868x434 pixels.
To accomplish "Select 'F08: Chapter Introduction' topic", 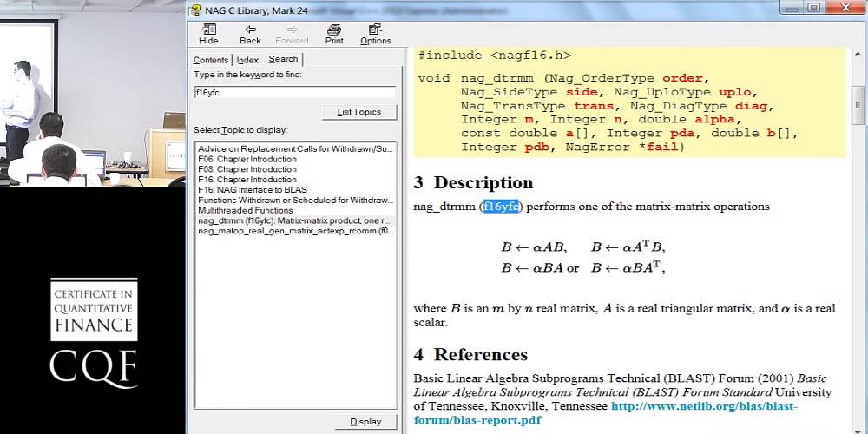I will point(247,169).
